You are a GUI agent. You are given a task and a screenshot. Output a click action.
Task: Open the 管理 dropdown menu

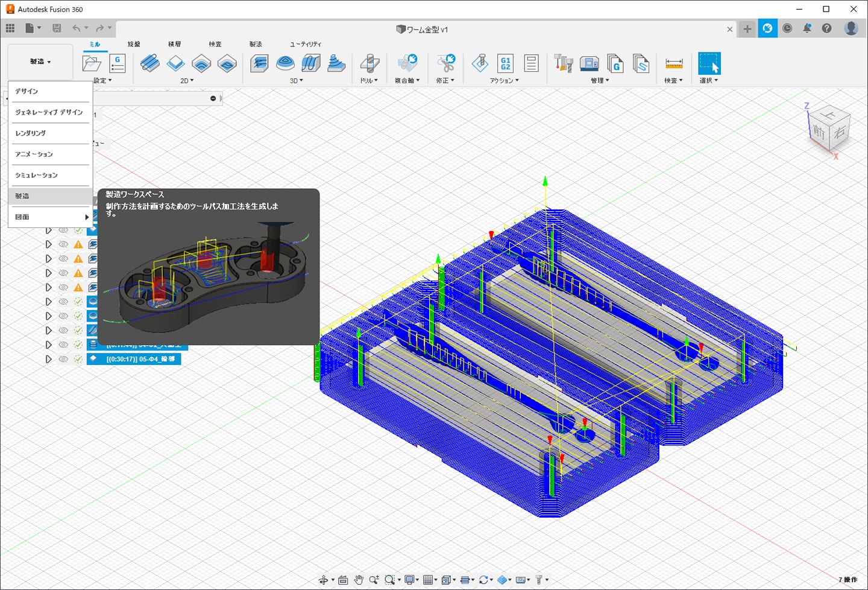coord(600,80)
